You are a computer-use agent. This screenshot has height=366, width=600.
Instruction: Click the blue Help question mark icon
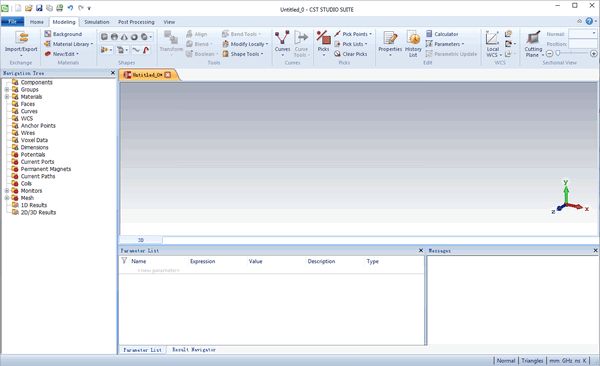click(589, 21)
